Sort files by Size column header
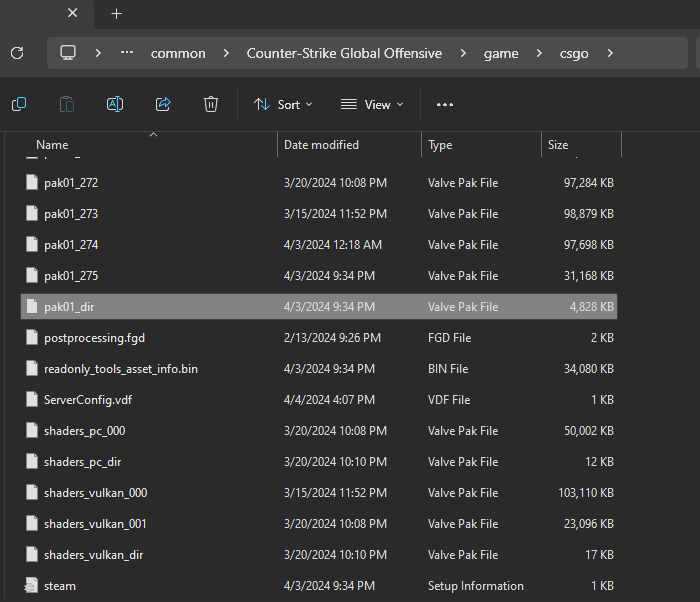The width and height of the screenshot is (700, 602). (x=558, y=145)
